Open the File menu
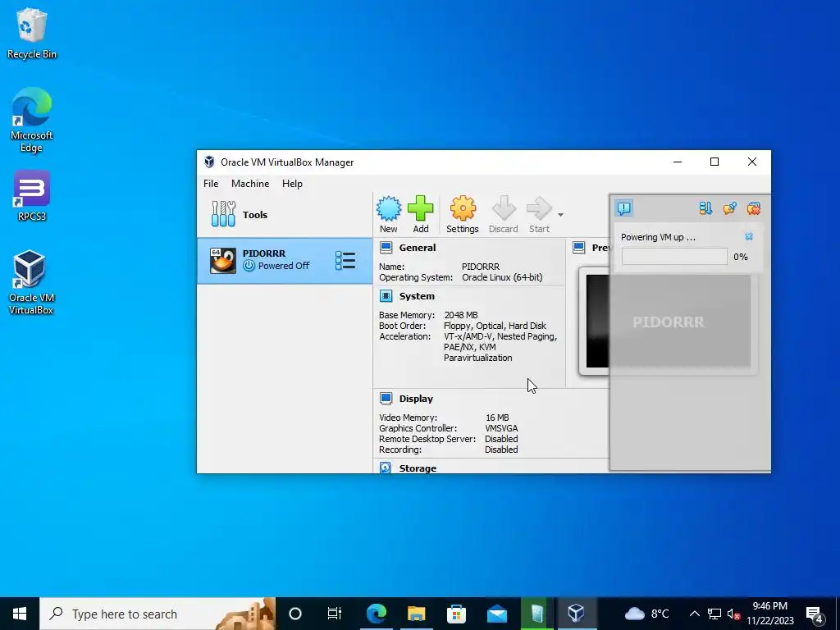Viewport: 840px width, 630px height. click(x=211, y=184)
